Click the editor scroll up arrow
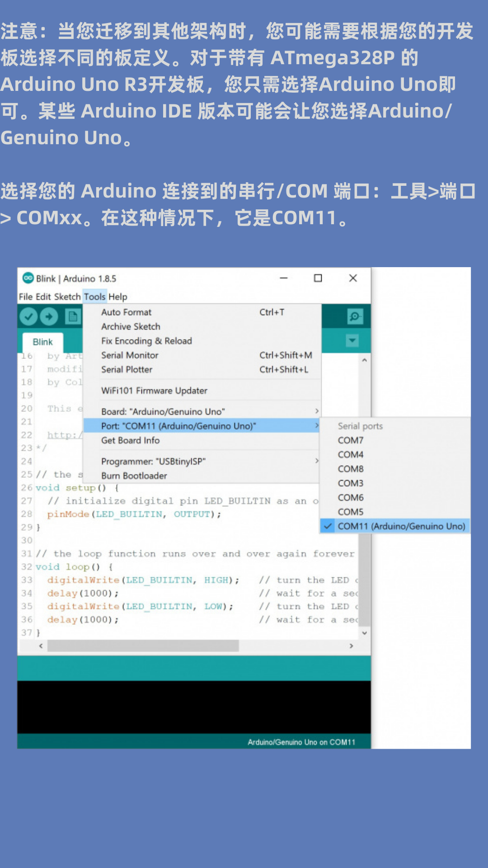 (364, 360)
